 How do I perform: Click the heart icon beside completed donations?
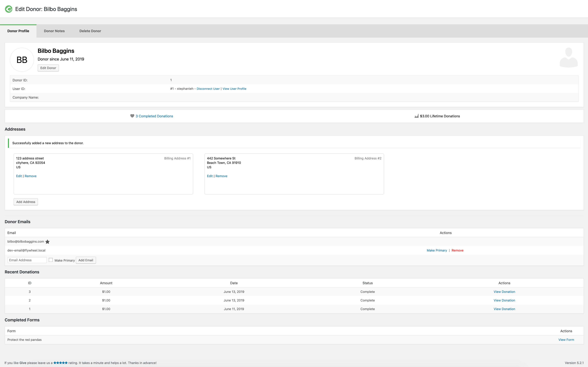pyautogui.click(x=132, y=116)
